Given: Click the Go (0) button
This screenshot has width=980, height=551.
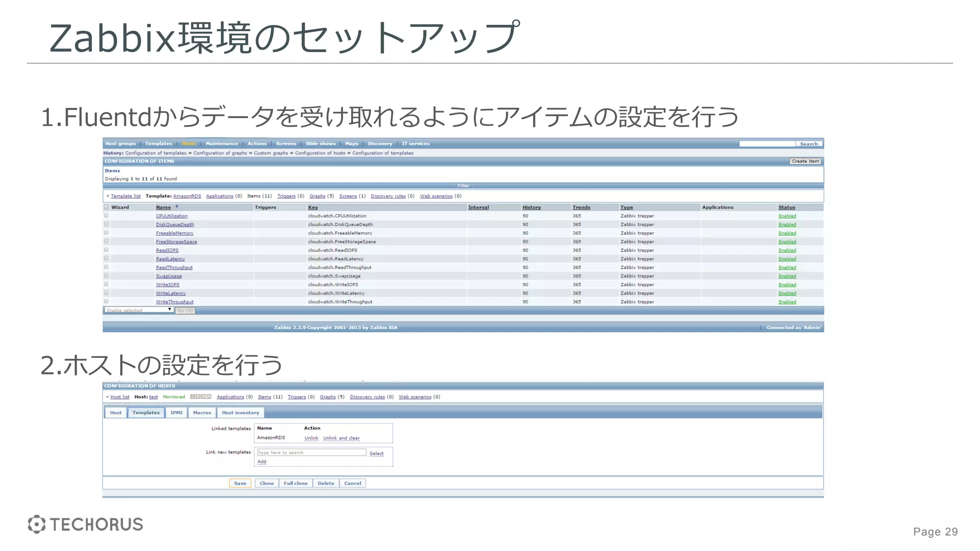Looking at the screenshot, I should coord(185,311).
